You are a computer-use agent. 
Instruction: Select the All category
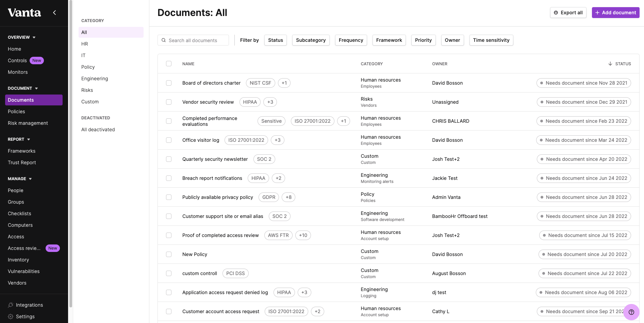(x=111, y=32)
